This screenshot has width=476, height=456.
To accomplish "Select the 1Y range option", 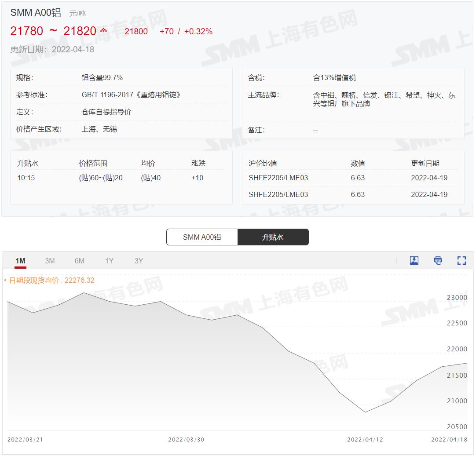I will coord(109,260).
